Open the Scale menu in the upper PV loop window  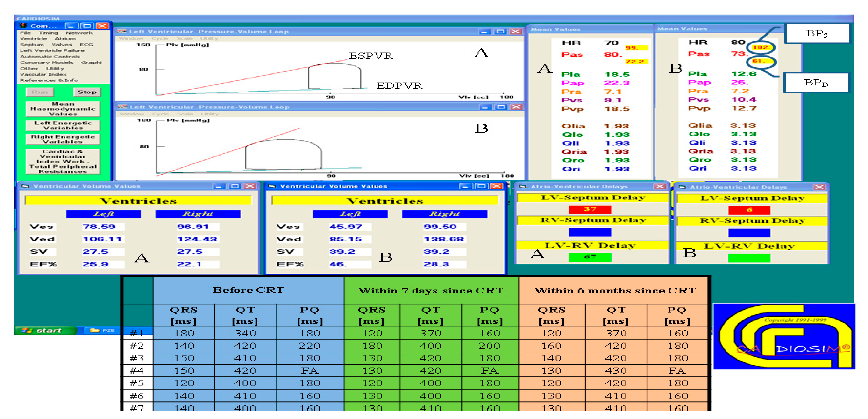pos(184,38)
